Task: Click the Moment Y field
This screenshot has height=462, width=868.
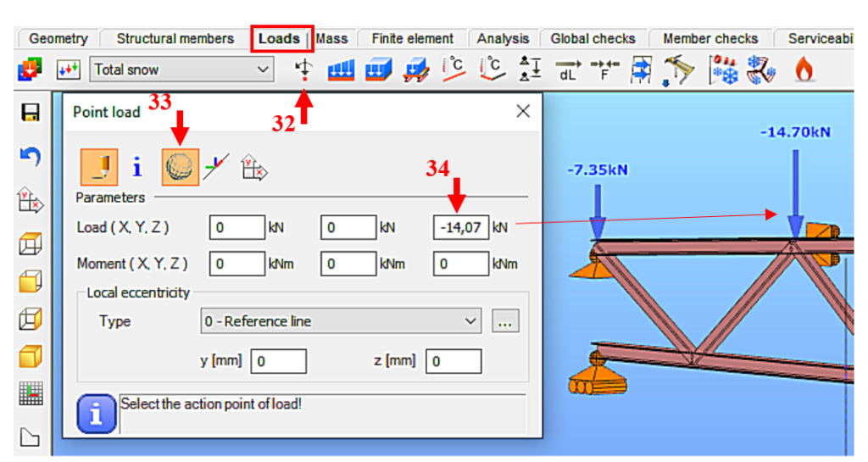Action: (x=348, y=264)
